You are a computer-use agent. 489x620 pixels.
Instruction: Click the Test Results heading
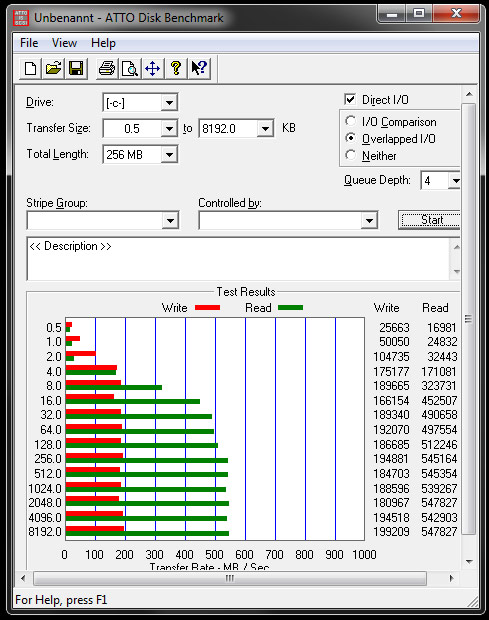(x=246, y=292)
